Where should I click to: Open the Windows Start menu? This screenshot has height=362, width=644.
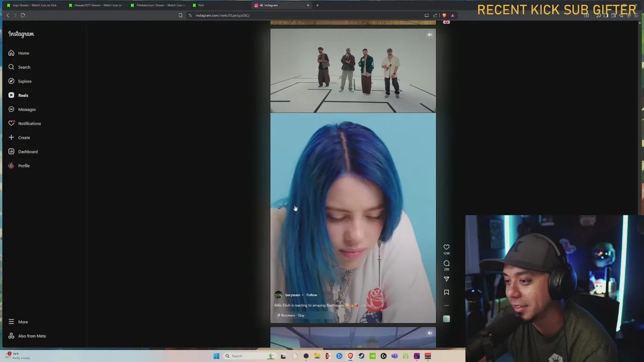[216, 356]
